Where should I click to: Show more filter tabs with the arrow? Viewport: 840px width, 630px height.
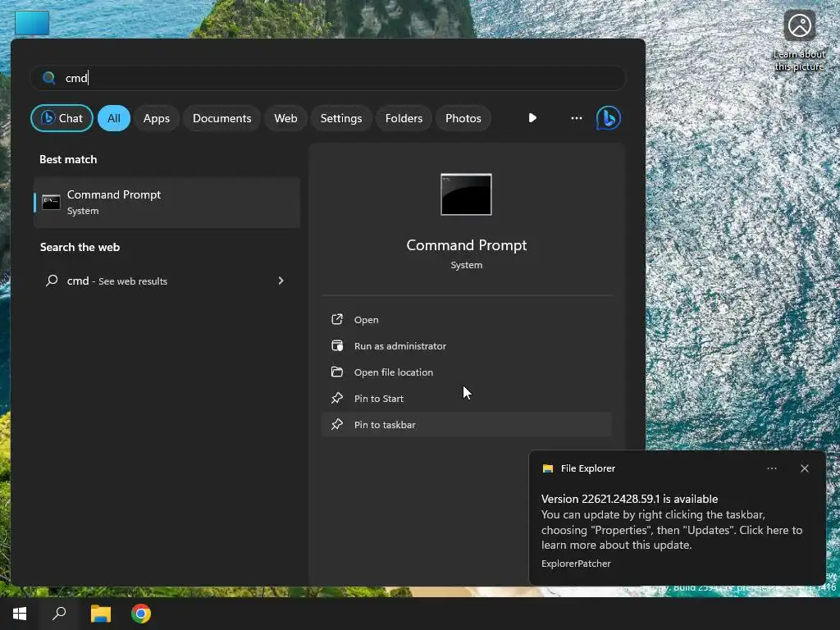(532, 118)
